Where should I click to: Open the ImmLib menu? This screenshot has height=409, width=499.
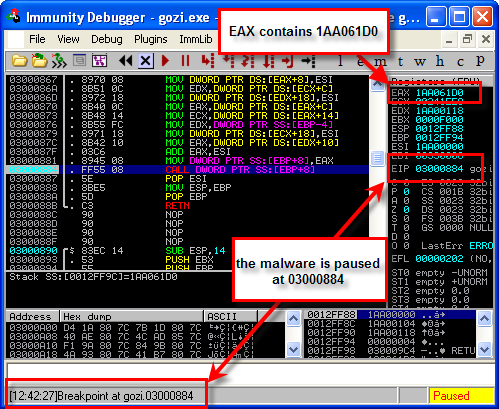click(x=196, y=39)
